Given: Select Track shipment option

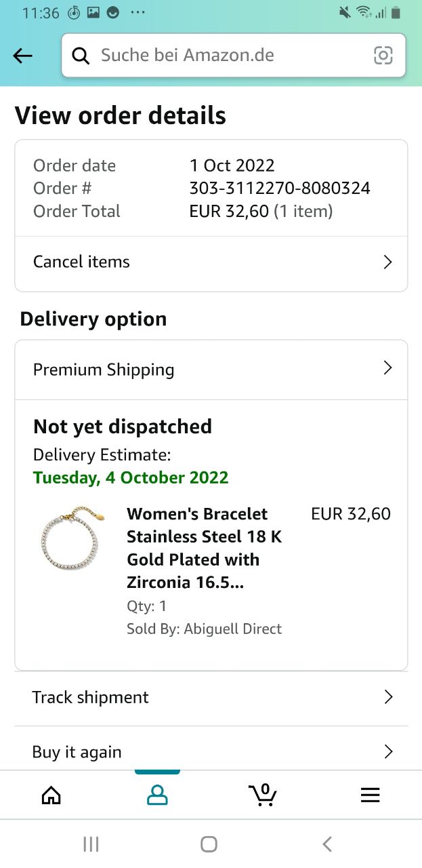Looking at the screenshot, I should (90, 697).
